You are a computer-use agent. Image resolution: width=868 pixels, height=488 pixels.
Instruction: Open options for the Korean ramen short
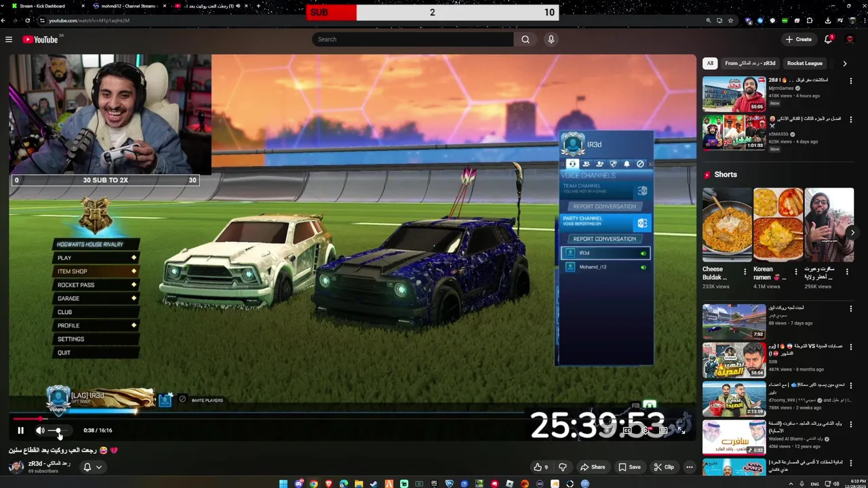[796, 272]
